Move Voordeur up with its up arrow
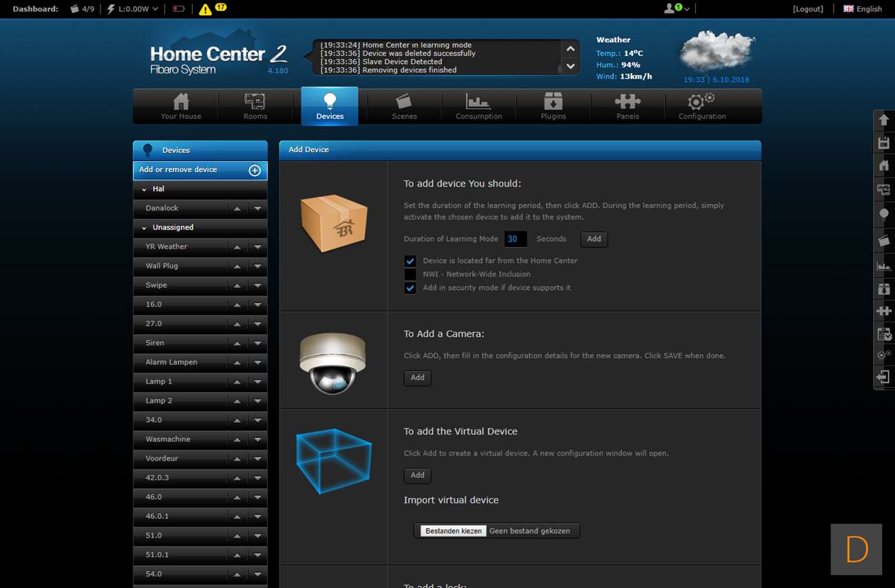 [x=237, y=459]
